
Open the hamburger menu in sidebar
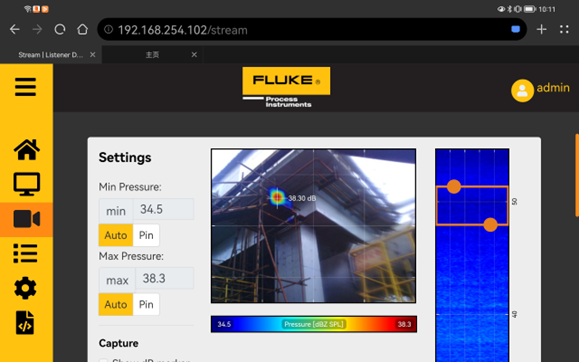pyautogui.click(x=25, y=87)
